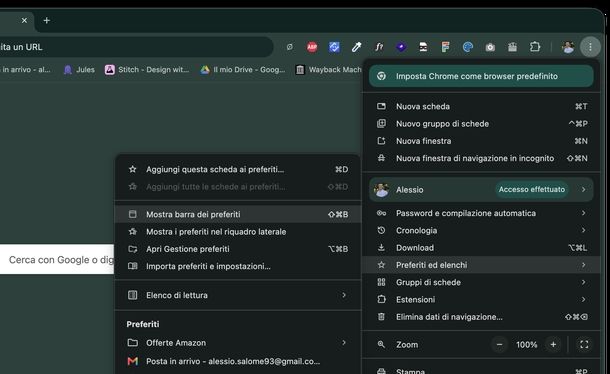
Task: Select Nuovo gruppo di schede
Action: [482, 124]
